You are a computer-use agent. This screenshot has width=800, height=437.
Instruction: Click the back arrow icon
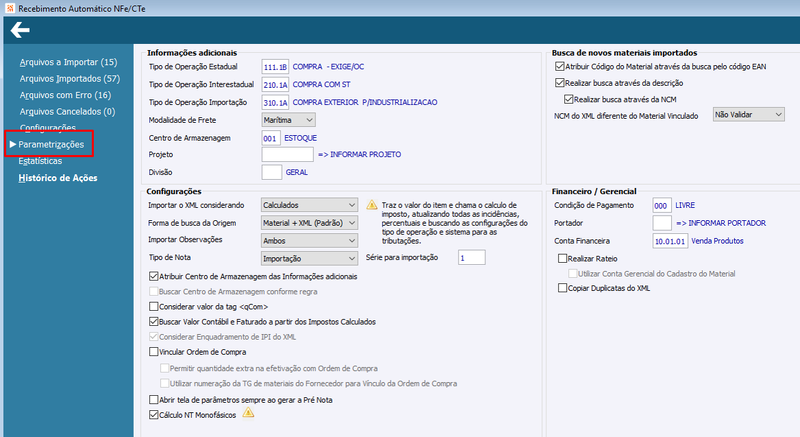pyautogui.click(x=20, y=30)
